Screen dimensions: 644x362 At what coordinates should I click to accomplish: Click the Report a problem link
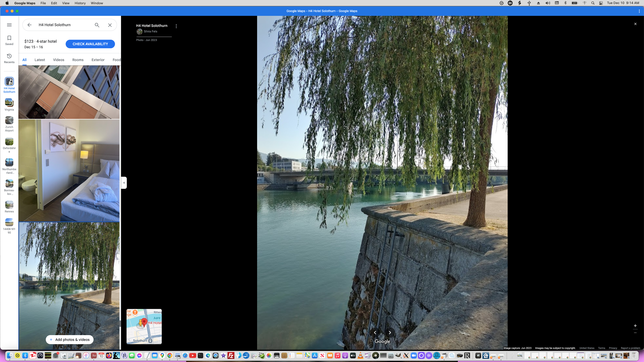pos(630,348)
